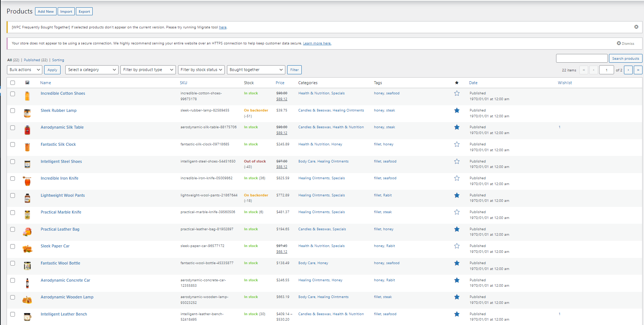Click the Add New product button
The image size is (644, 325).
click(x=46, y=12)
